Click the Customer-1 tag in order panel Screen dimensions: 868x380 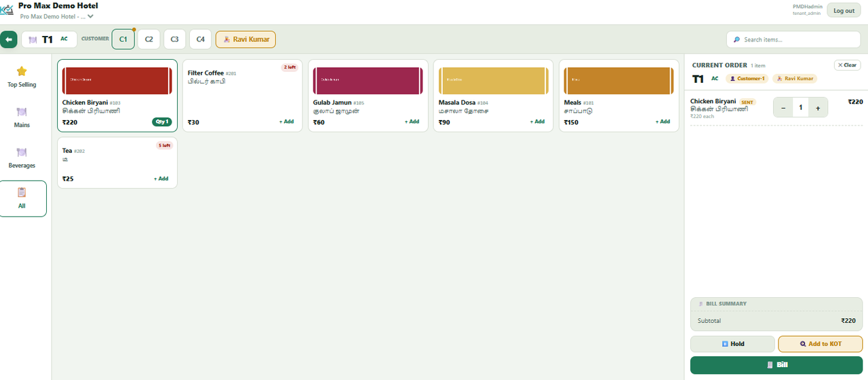[747, 79]
